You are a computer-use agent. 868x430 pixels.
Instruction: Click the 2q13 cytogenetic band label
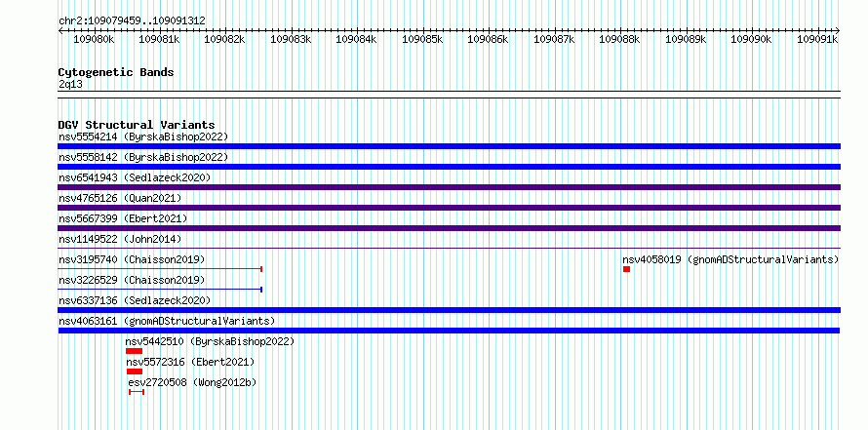70,85
